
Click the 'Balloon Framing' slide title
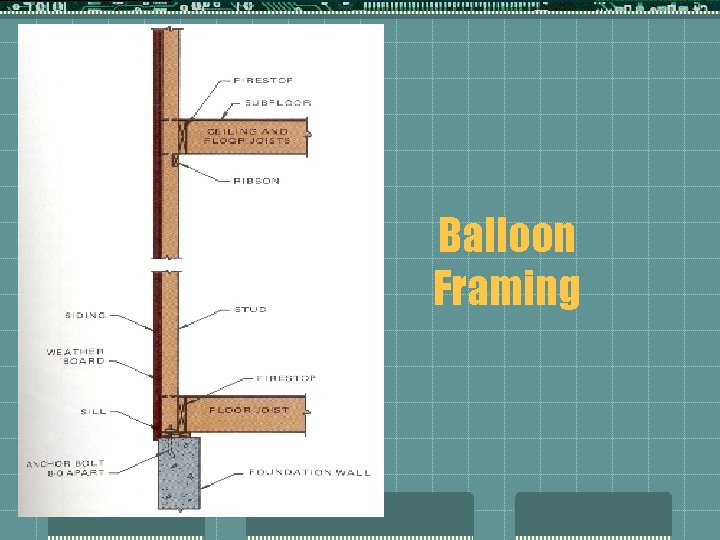(x=506, y=262)
